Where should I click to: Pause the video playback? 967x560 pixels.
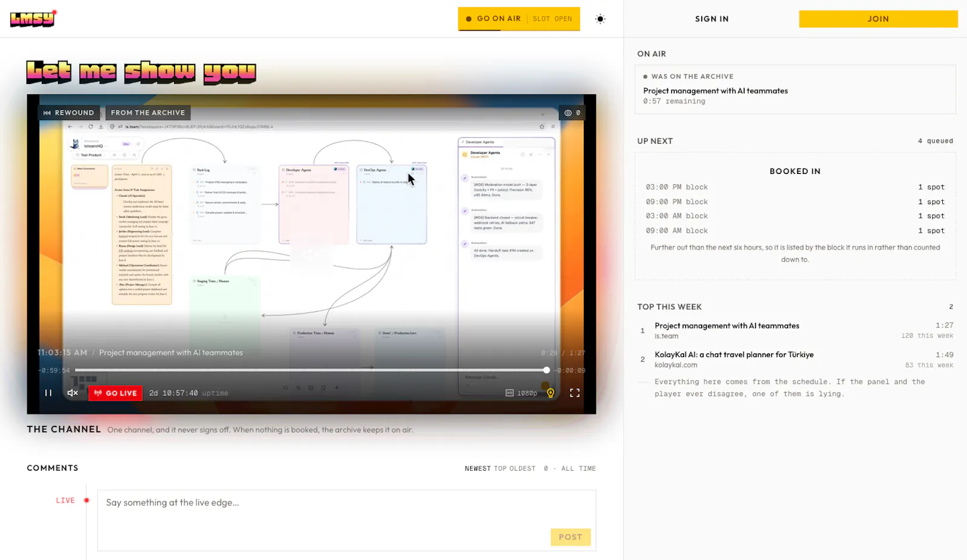48,393
